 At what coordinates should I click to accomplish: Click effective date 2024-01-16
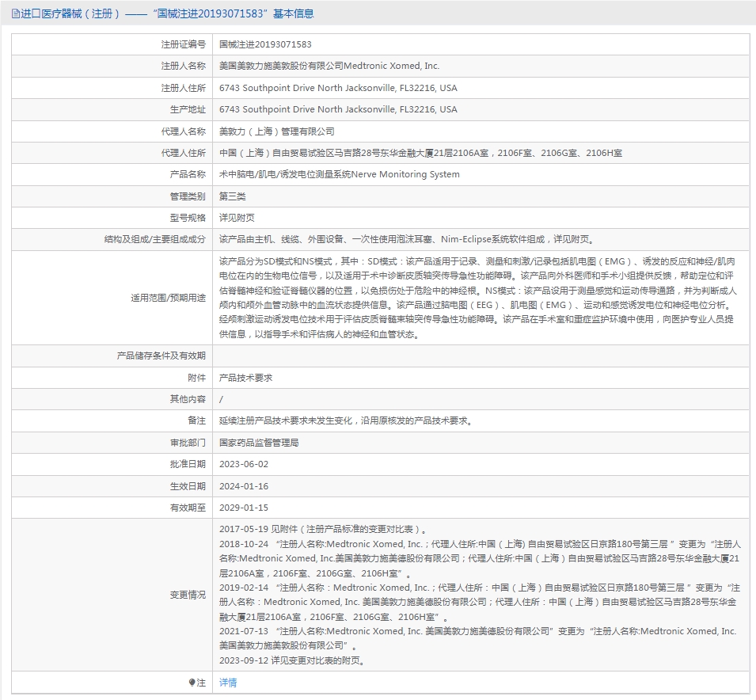(244, 486)
